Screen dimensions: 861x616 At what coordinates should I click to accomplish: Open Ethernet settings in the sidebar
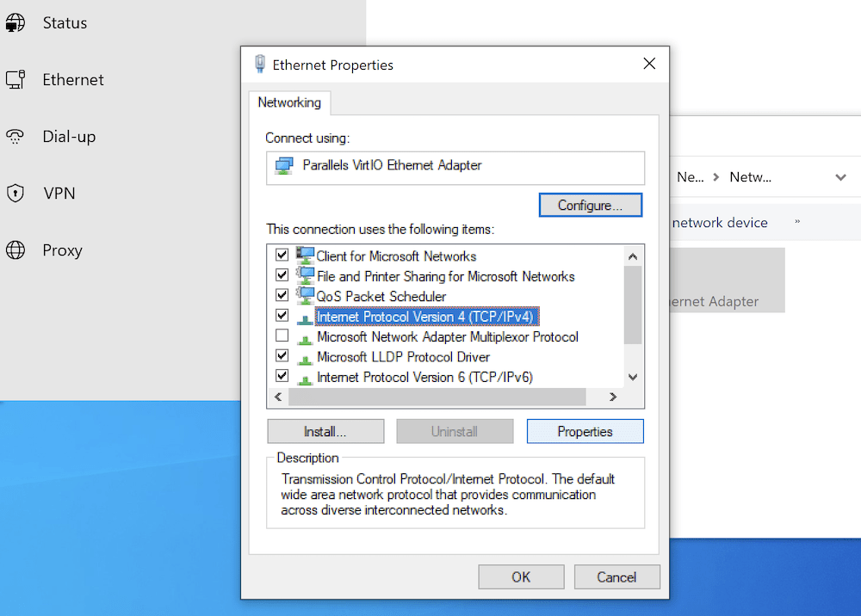click(72, 79)
